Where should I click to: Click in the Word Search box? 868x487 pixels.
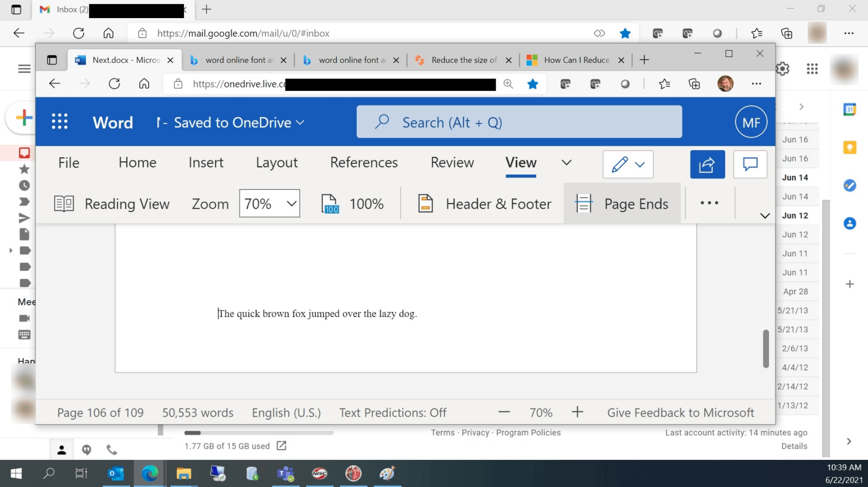pyautogui.click(x=519, y=122)
